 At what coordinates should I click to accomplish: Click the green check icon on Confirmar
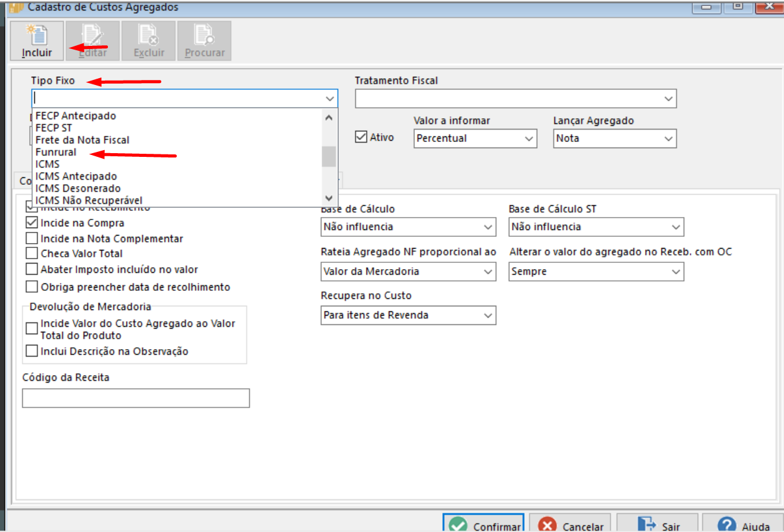click(458, 526)
